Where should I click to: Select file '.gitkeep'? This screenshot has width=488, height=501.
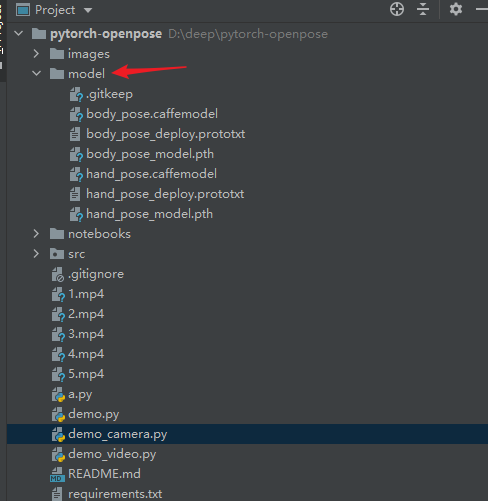tap(109, 94)
